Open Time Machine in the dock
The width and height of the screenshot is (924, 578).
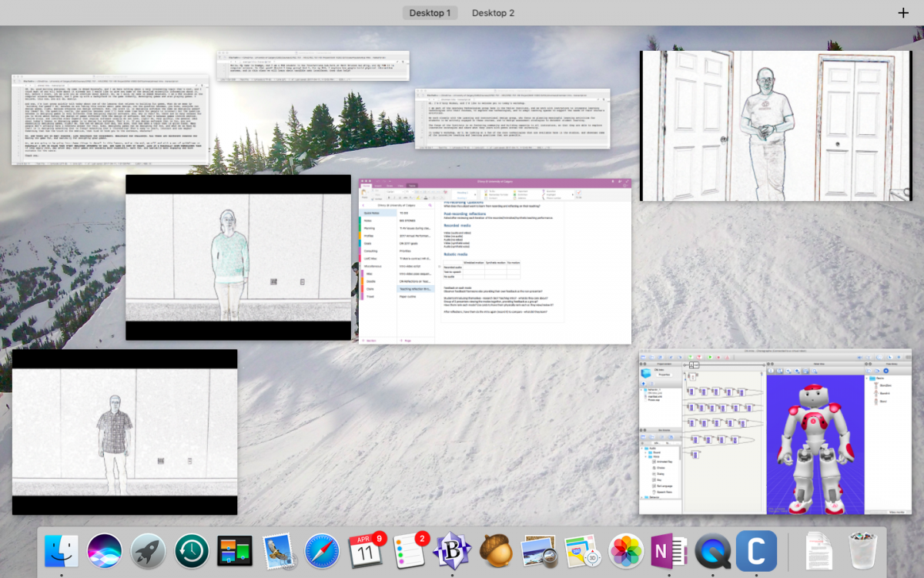(192, 552)
